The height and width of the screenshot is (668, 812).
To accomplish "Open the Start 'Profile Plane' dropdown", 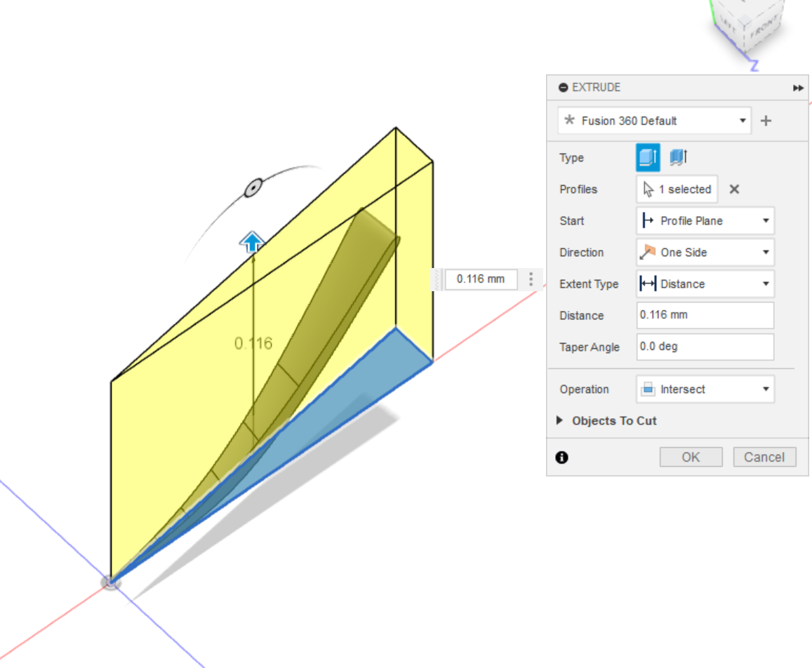I will pos(705,220).
